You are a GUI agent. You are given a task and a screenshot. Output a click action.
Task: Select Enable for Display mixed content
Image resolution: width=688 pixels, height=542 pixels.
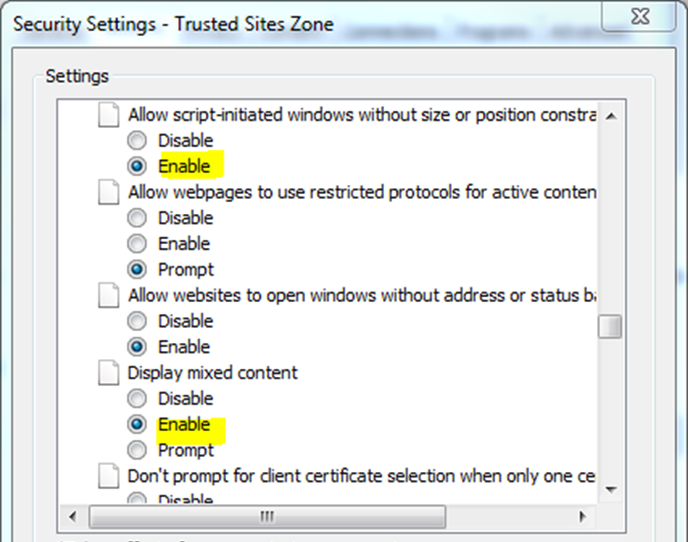pos(138,424)
